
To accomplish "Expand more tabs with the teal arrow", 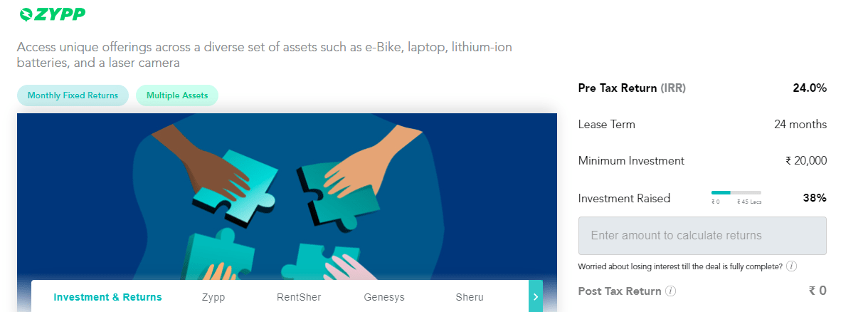I will click(x=536, y=296).
